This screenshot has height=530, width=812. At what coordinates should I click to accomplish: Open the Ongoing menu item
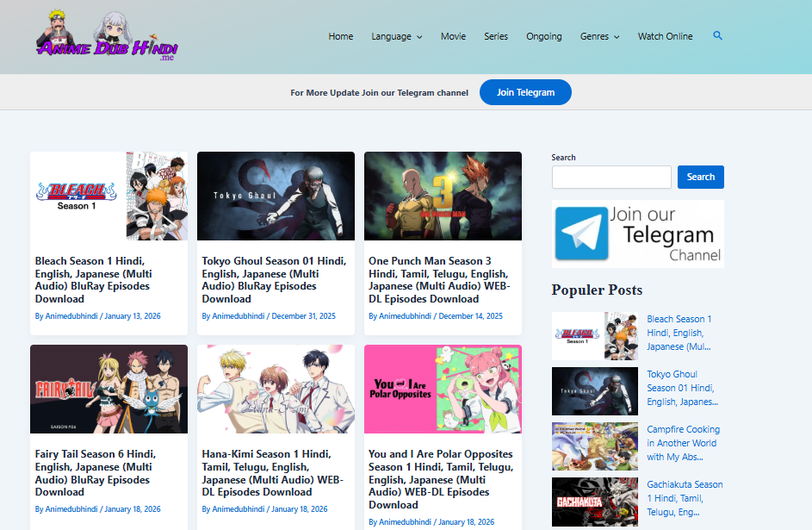click(x=544, y=36)
